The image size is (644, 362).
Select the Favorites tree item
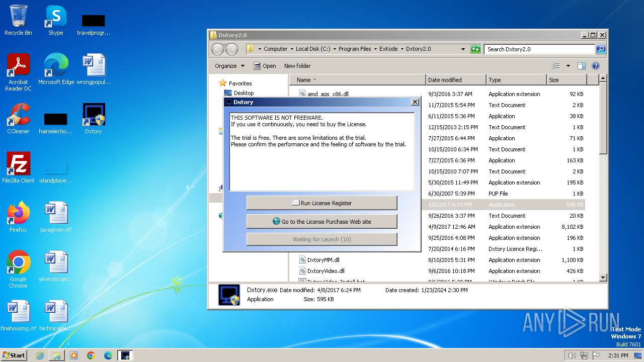(240, 83)
